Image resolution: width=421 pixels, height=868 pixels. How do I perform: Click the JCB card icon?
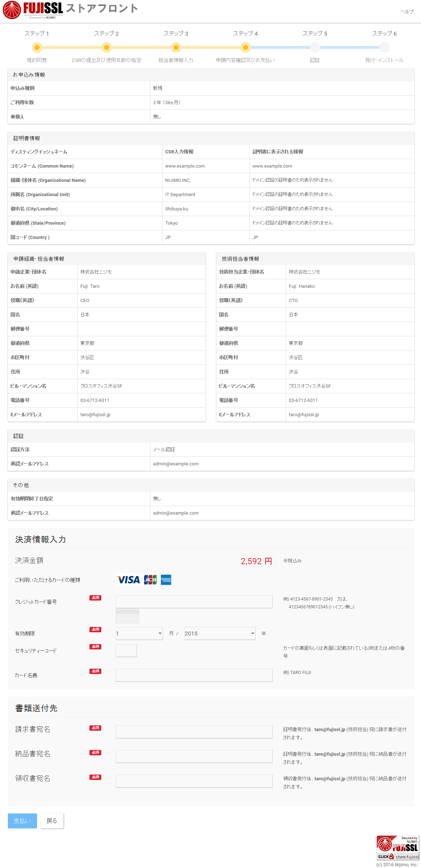click(150, 580)
